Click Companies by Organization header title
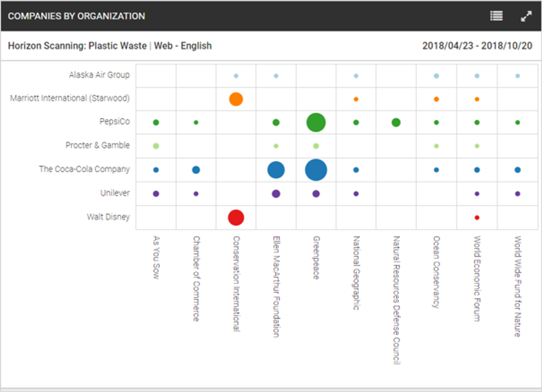Image resolution: width=542 pixels, height=392 pixels. click(x=76, y=16)
